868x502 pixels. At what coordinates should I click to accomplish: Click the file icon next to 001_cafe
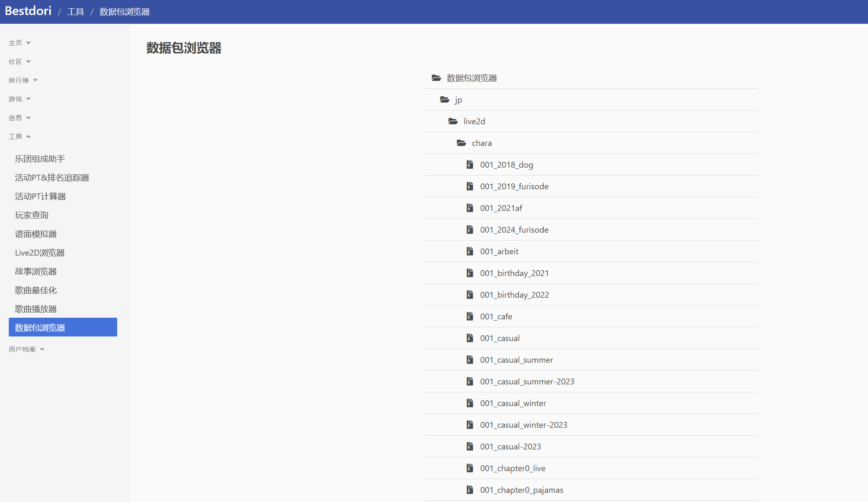470,316
